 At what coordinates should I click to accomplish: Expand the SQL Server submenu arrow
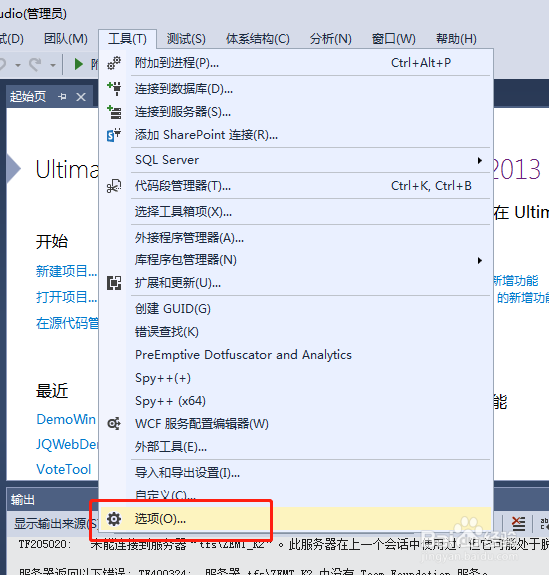(480, 160)
